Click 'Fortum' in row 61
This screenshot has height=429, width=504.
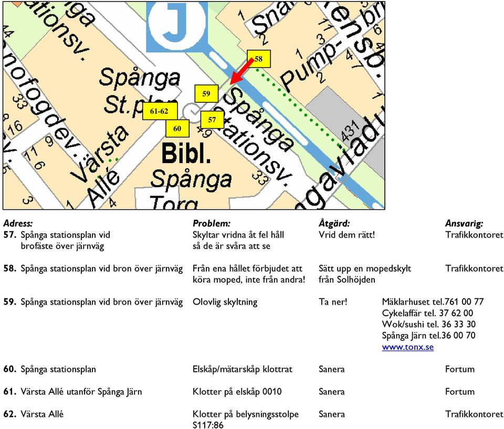point(460,392)
